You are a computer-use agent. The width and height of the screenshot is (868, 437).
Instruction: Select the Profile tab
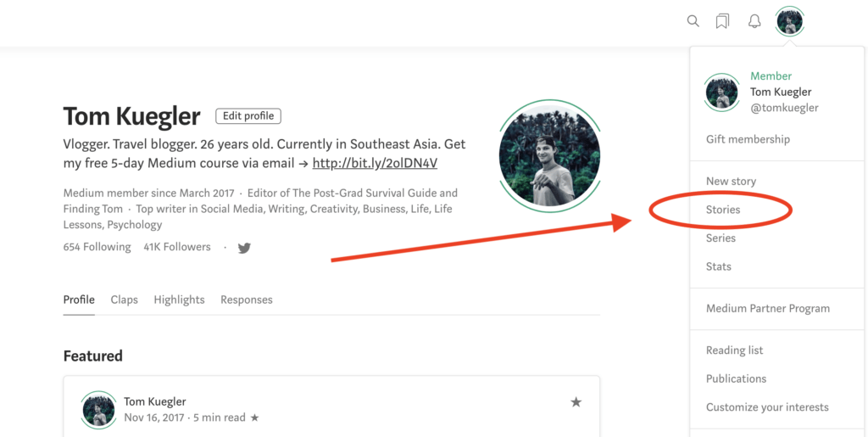pos(79,300)
